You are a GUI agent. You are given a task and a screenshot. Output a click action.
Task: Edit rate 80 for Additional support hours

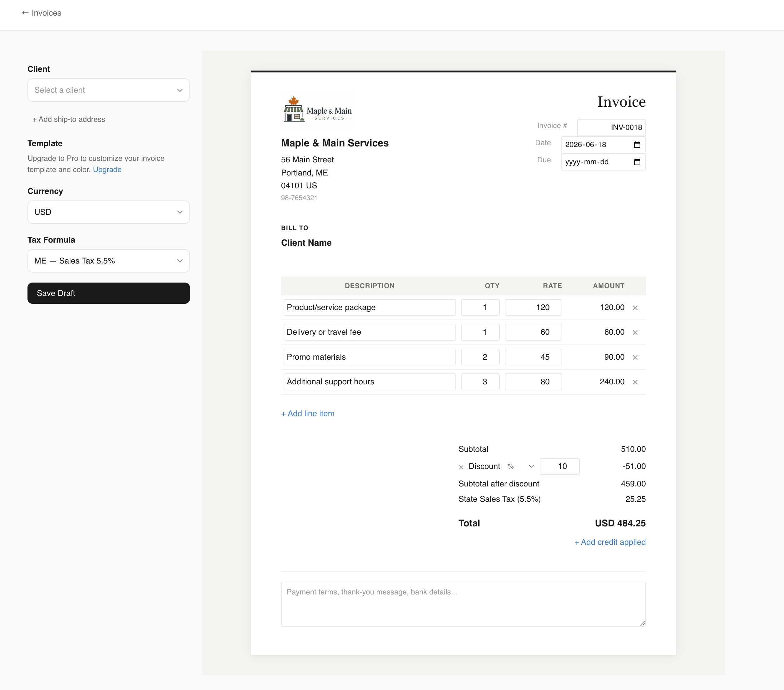[533, 382]
